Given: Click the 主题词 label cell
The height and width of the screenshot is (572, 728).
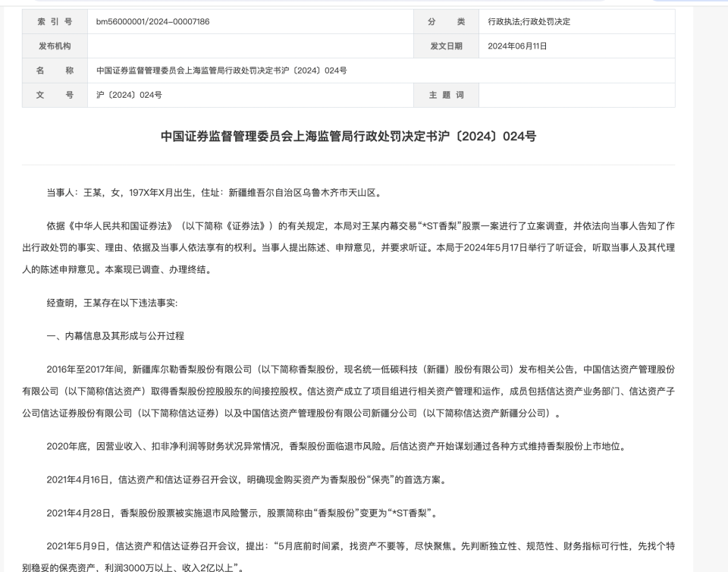Looking at the screenshot, I should pyautogui.click(x=446, y=95).
